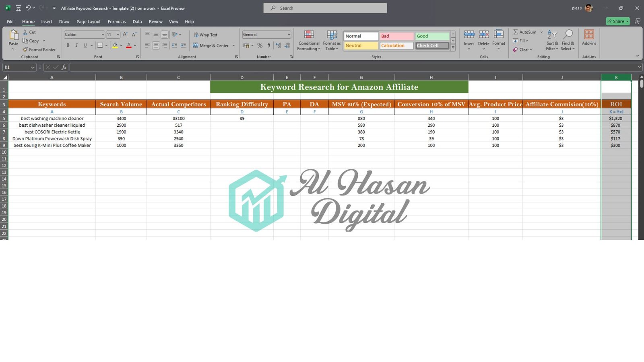The height and width of the screenshot is (362, 644).
Task: Apply the yellow fill color bucket
Action: (x=115, y=45)
